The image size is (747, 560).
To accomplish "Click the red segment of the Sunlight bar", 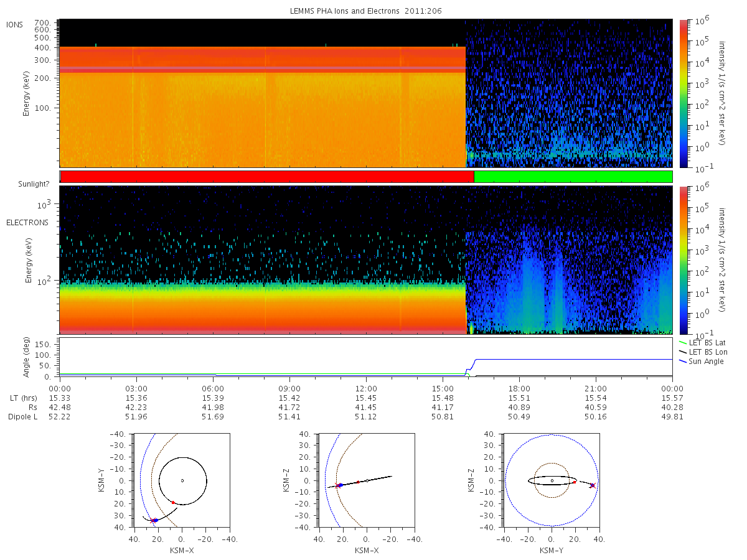I will pyautogui.click(x=267, y=177).
